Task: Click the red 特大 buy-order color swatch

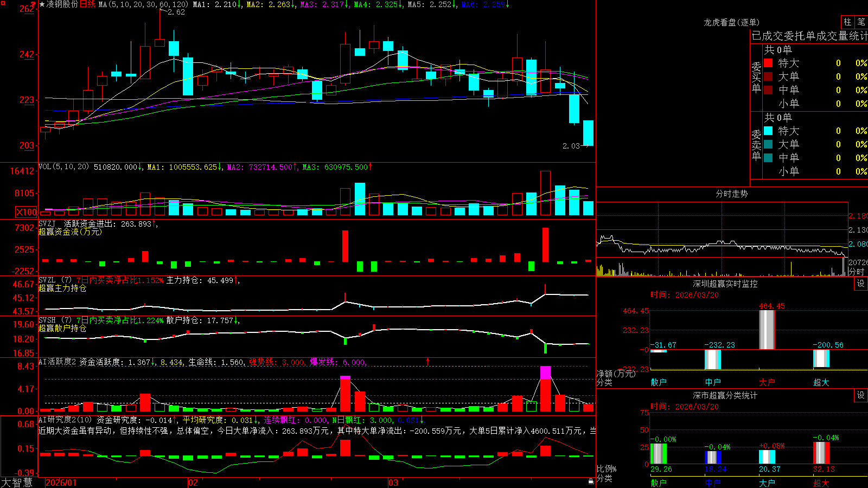Action: (768, 63)
